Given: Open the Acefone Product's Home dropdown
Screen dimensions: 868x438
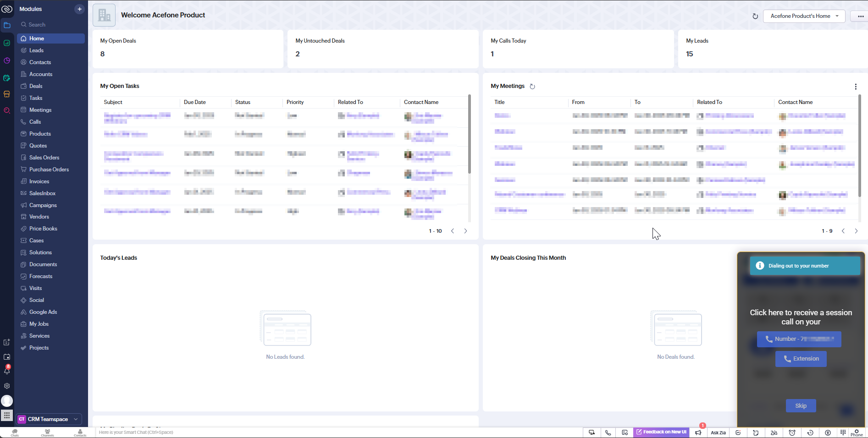Looking at the screenshot, I should 804,16.
